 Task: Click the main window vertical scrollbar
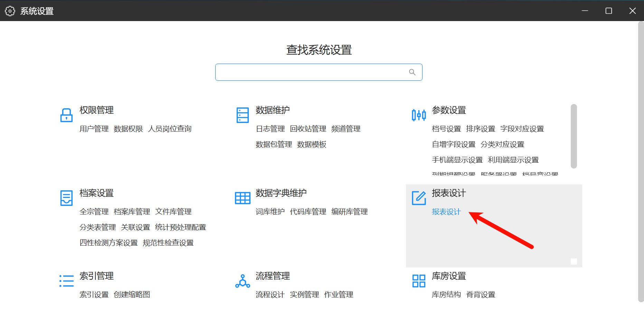[x=641, y=162]
